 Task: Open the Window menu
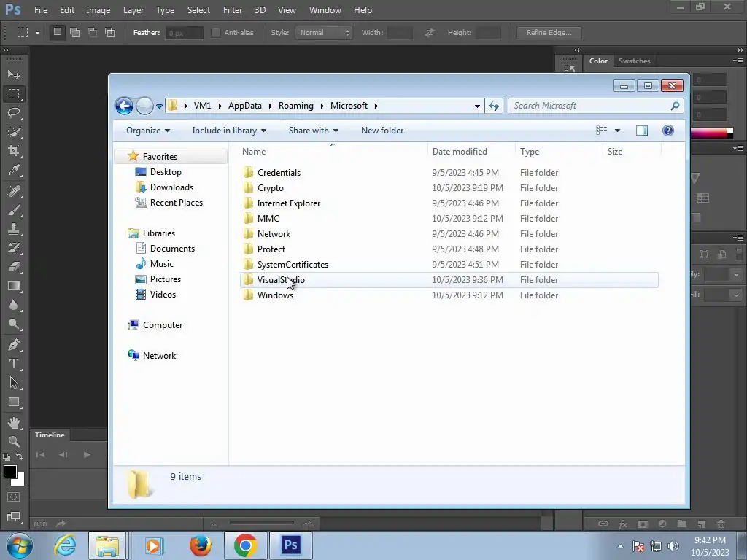coord(325,10)
